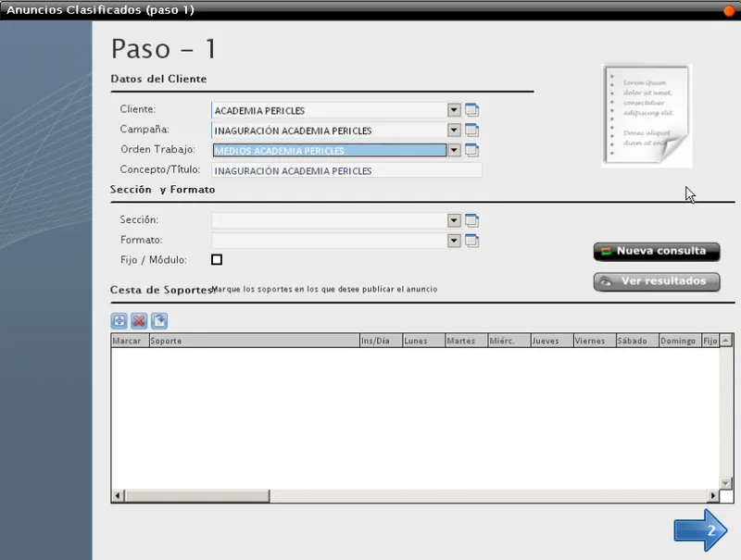Click the copy/paste soportes icon
Image resolution: width=741 pixels, height=560 pixels.
(x=159, y=321)
